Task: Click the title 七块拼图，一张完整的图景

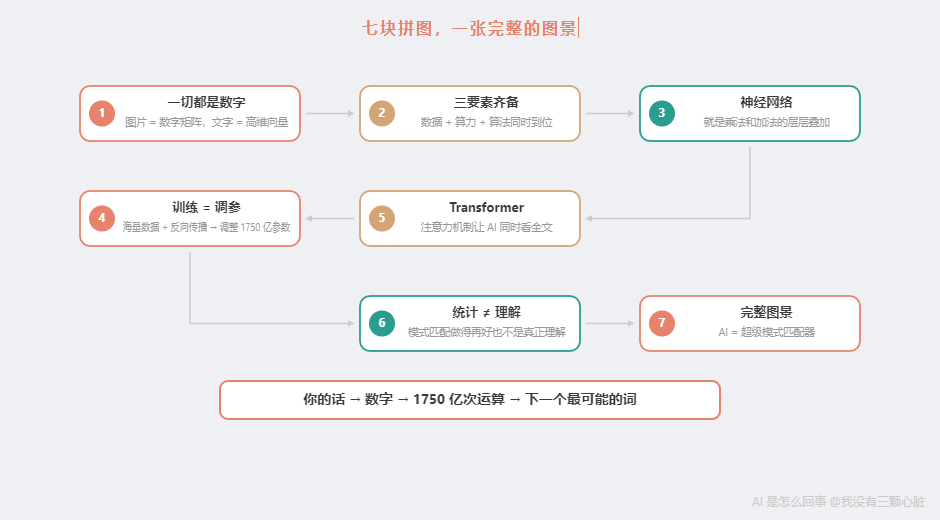Action: 470,28
